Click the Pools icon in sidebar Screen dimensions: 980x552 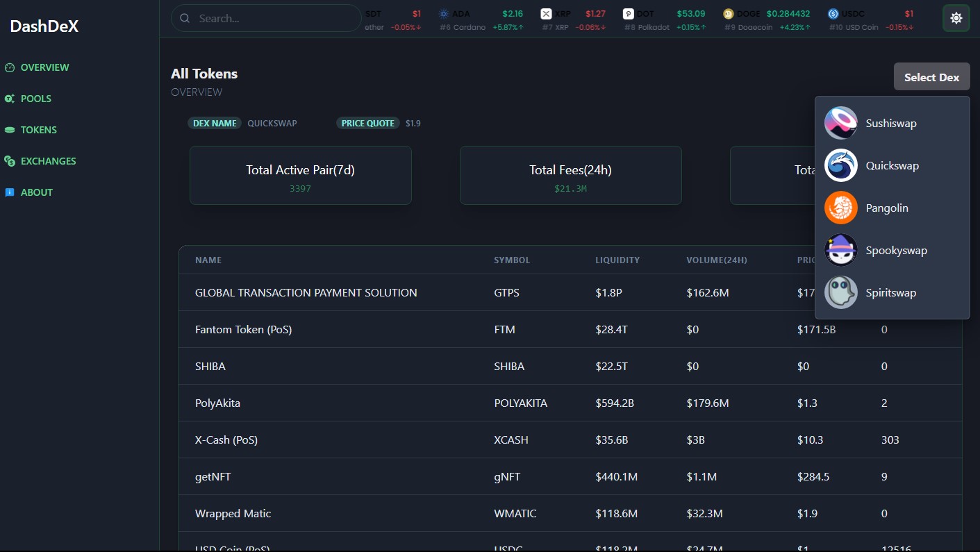(x=10, y=99)
